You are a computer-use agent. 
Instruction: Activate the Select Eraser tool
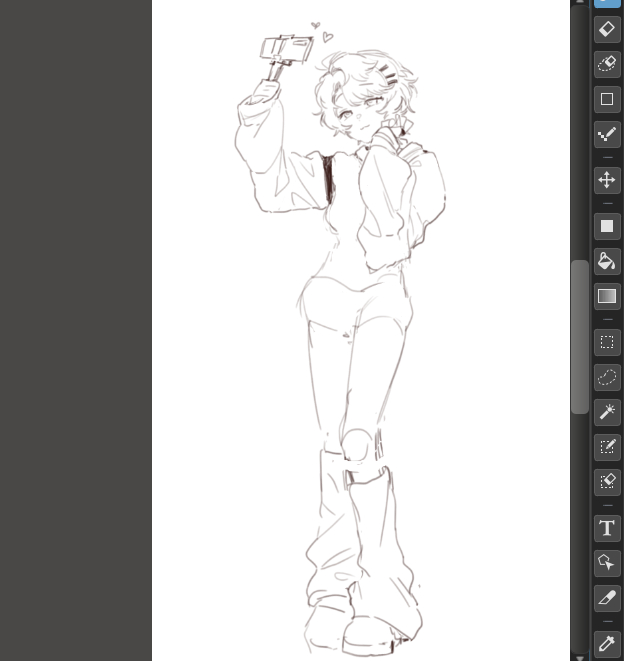(606, 482)
